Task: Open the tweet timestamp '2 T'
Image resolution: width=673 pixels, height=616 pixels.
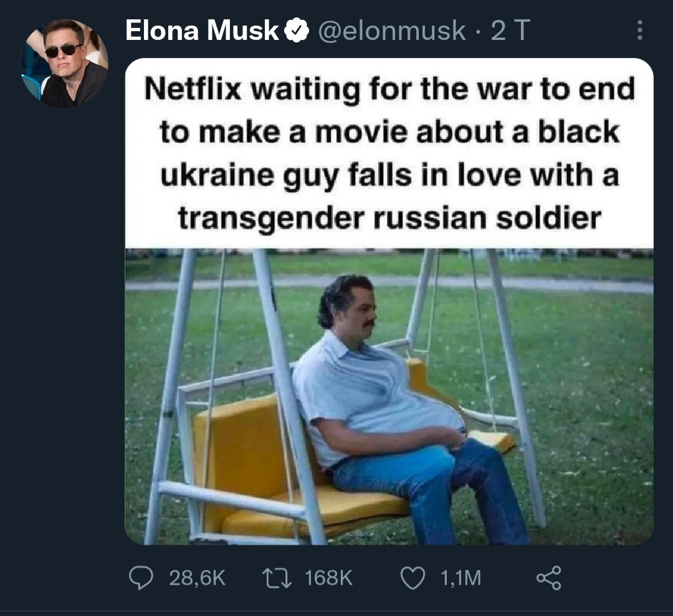Action: tap(510, 31)
